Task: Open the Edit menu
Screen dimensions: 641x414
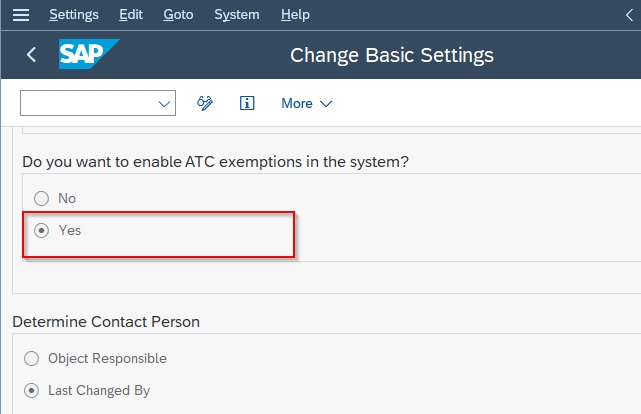Action: click(x=131, y=15)
